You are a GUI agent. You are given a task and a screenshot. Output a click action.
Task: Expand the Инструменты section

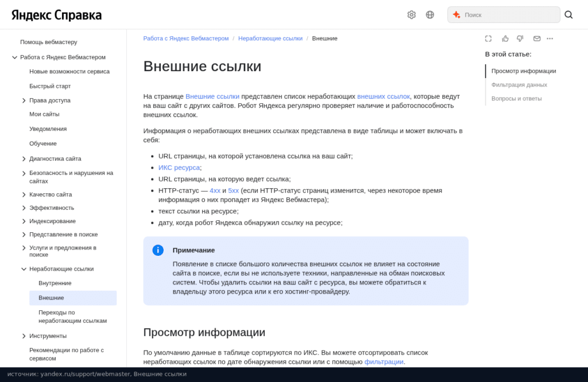click(24, 336)
